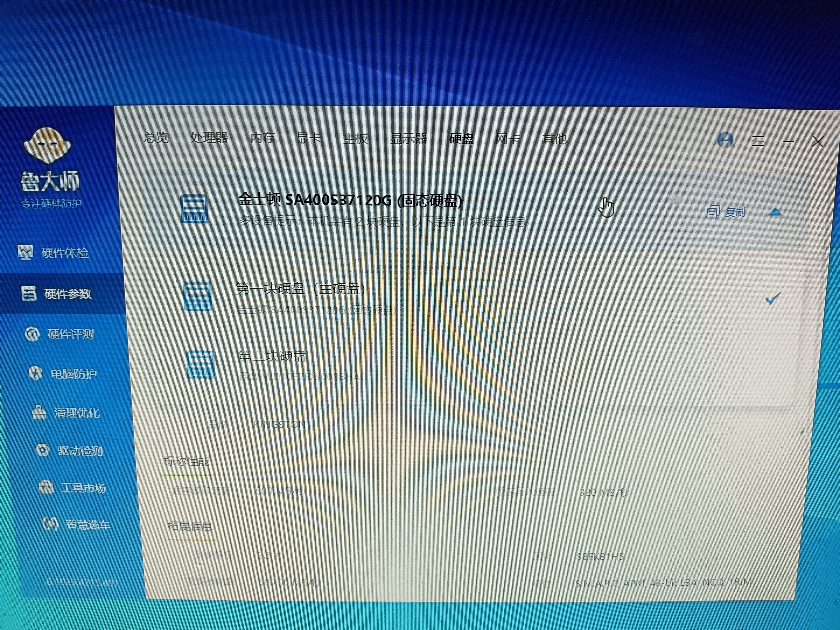Open the 网卡 tab
The height and width of the screenshot is (630, 840).
click(508, 139)
